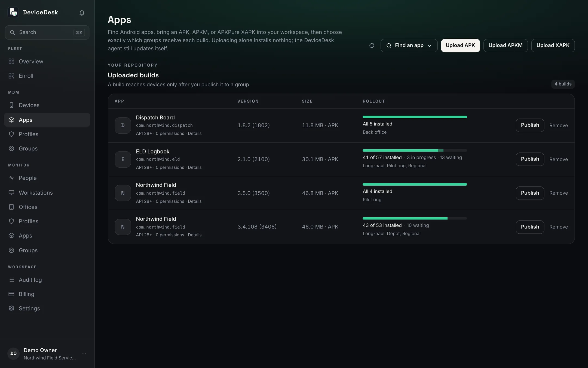Open Details link for ELD Logbook

point(195,167)
